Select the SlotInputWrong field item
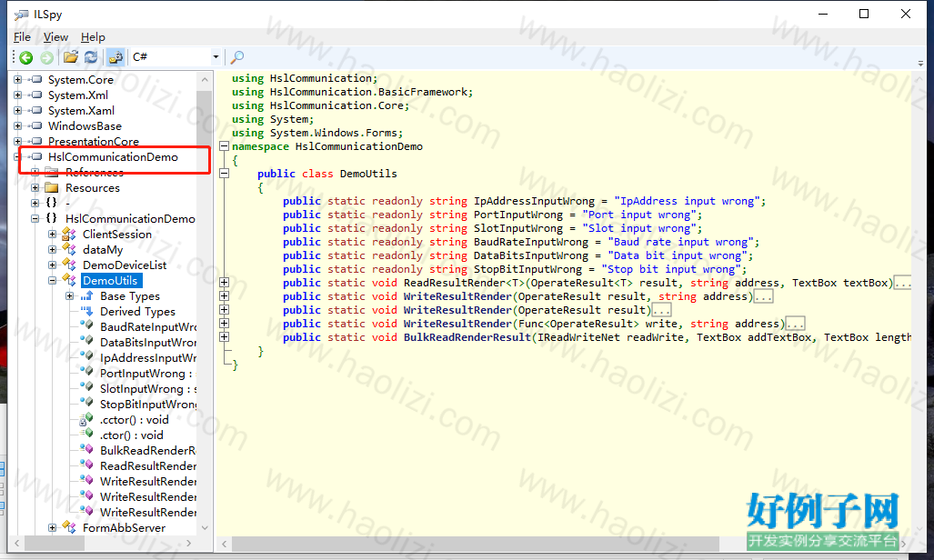The height and width of the screenshot is (560, 934). pos(147,389)
